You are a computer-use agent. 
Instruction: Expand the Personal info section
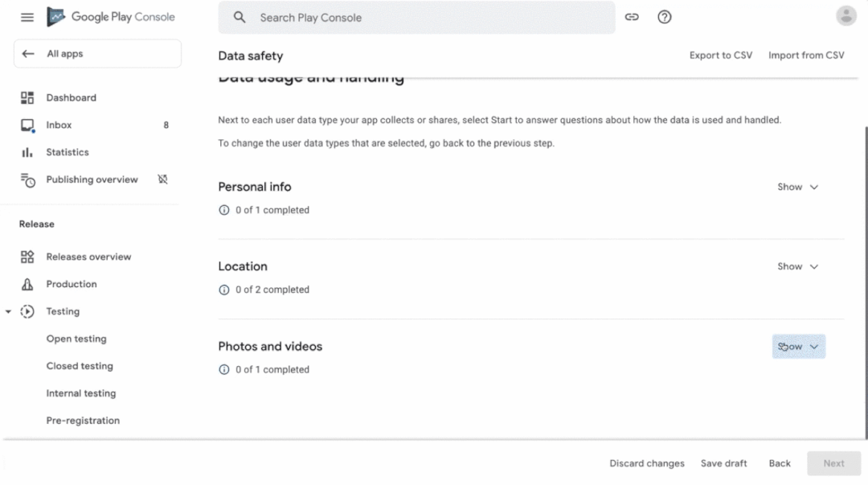pyautogui.click(x=797, y=187)
